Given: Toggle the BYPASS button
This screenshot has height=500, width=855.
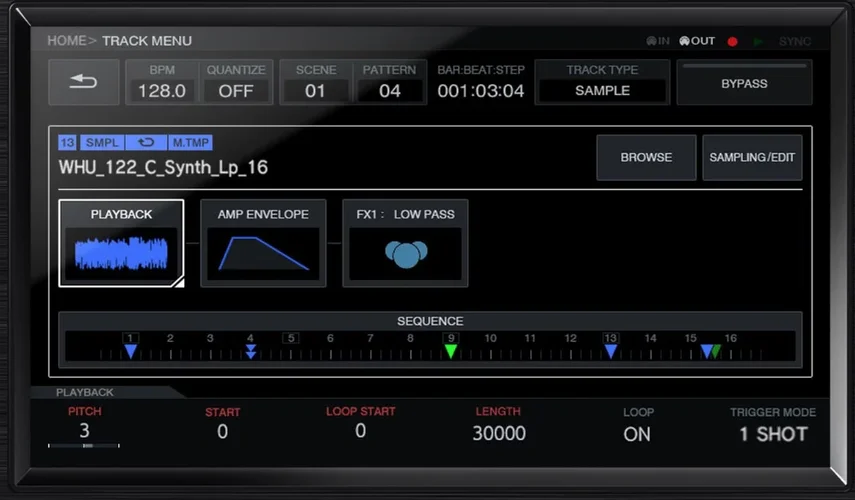Looking at the screenshot, I should click(744, 83).
